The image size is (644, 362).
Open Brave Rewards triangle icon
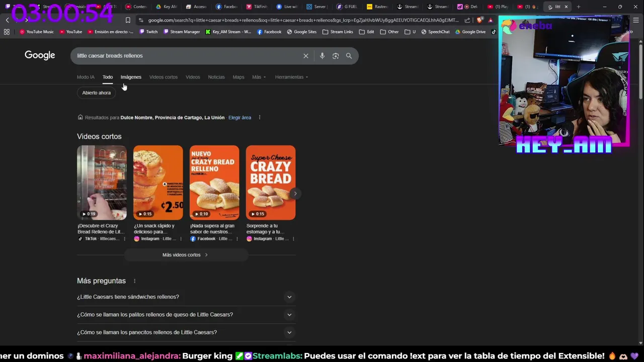[491, 20]
